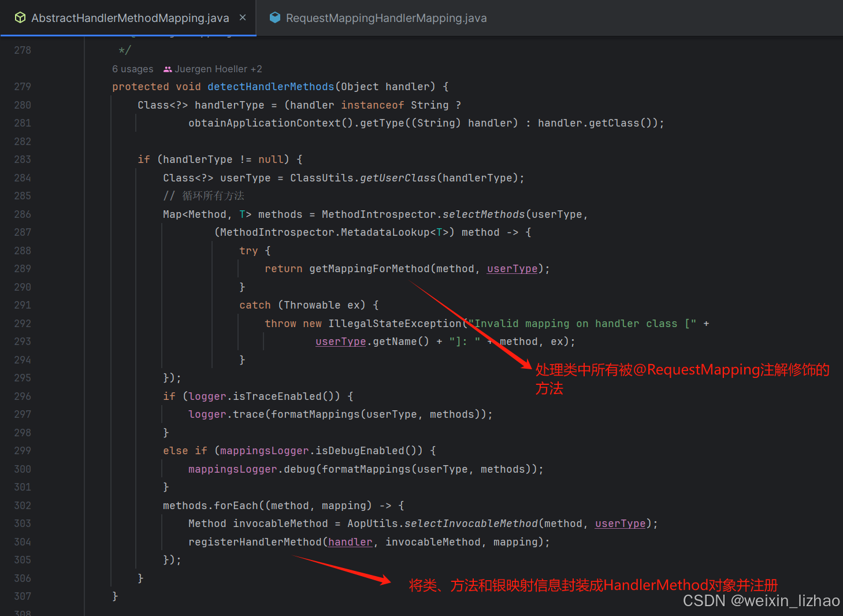Click the 'try' keyword on line 288
The width and height of the screenshot is (843, 616).
click(x=248, y=251)
